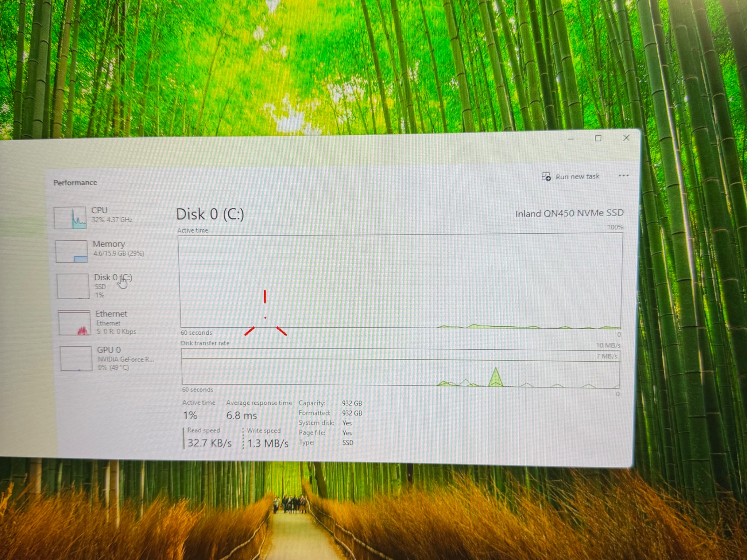Minimize the Task Manager window
This screenshot has width=747, height=560.
[x=571, y=139]
